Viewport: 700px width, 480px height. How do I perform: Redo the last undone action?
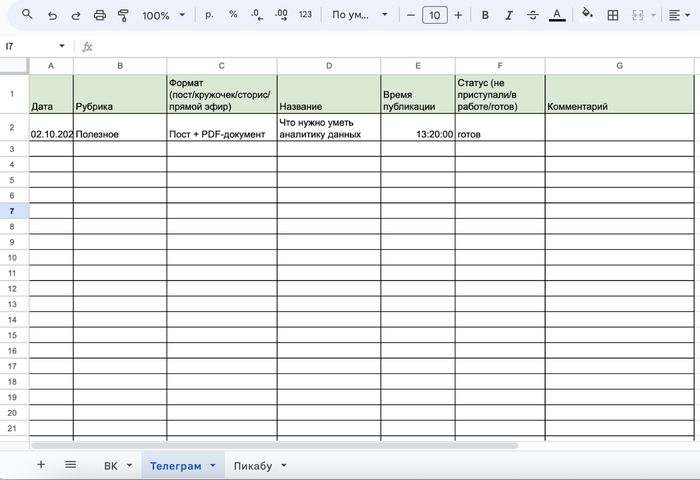coord(75,15)
